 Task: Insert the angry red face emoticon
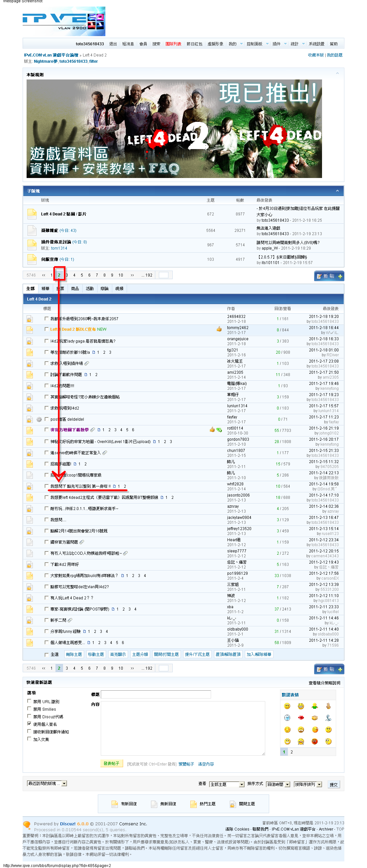coord(314,741)
